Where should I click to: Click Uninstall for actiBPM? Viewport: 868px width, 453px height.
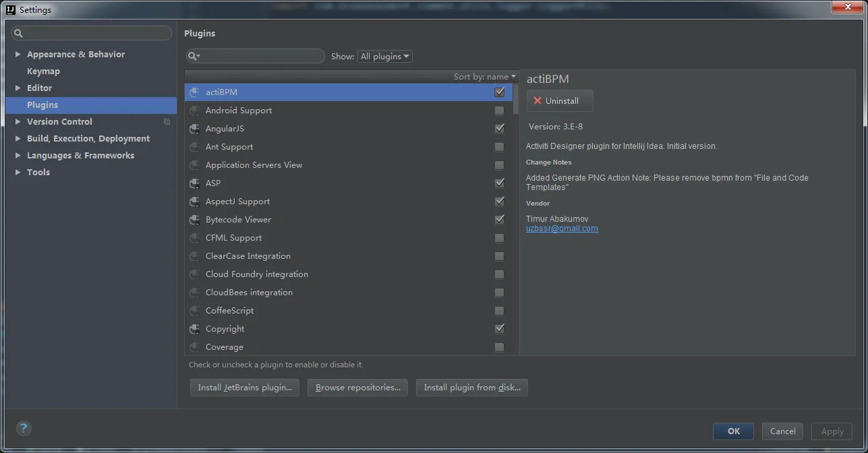(560, 101)
